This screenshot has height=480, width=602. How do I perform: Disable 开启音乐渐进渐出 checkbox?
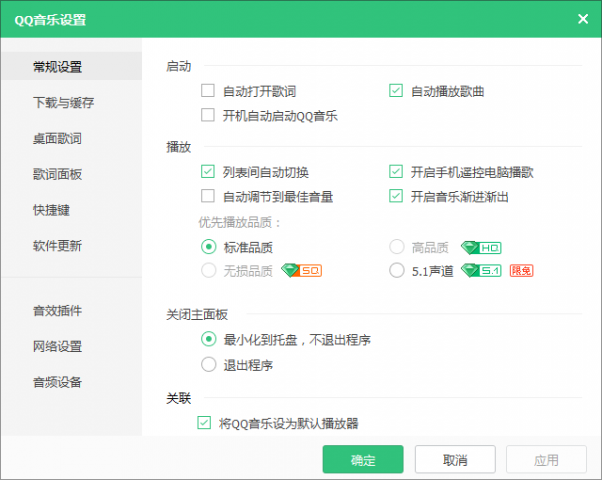click(396, 196)
